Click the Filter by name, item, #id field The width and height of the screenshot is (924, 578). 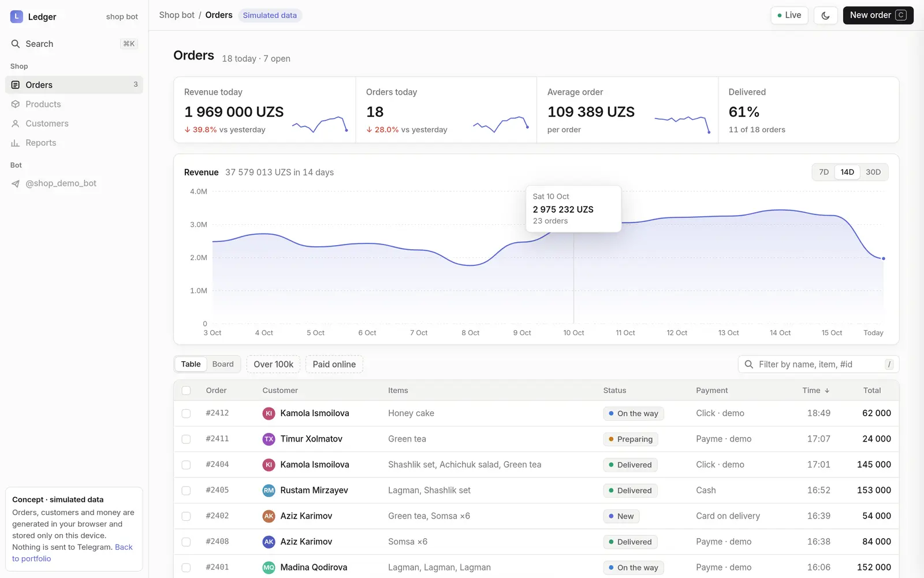818,364
